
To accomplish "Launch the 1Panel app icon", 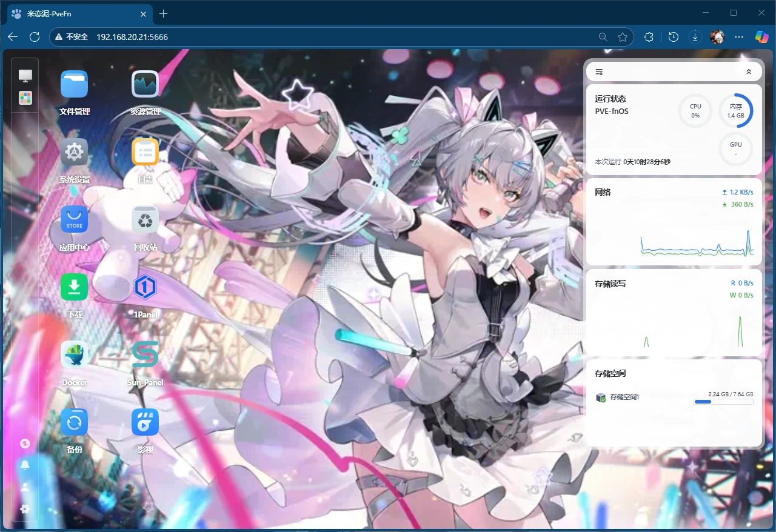I will [x=145, y=288].
